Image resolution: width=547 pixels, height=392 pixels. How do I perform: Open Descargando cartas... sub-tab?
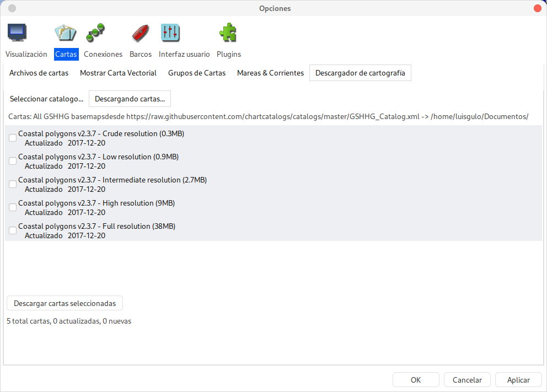point(130,99)
